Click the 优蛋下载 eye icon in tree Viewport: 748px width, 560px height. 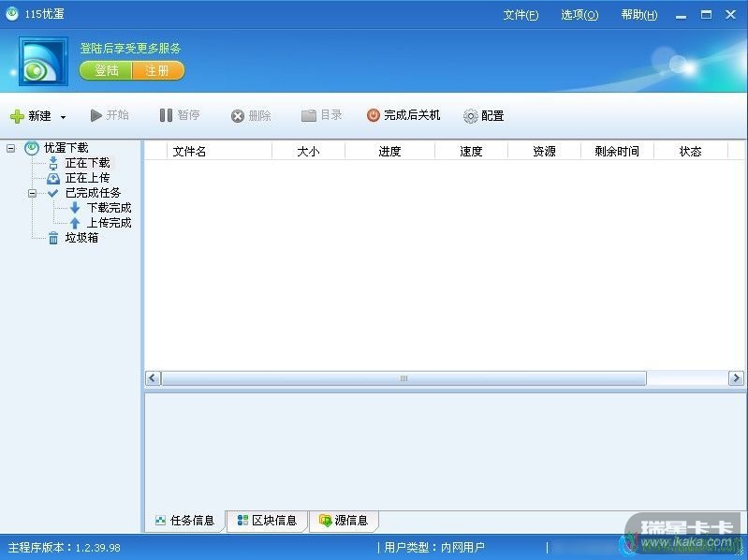pyautogui.click(x=32, y=148)
